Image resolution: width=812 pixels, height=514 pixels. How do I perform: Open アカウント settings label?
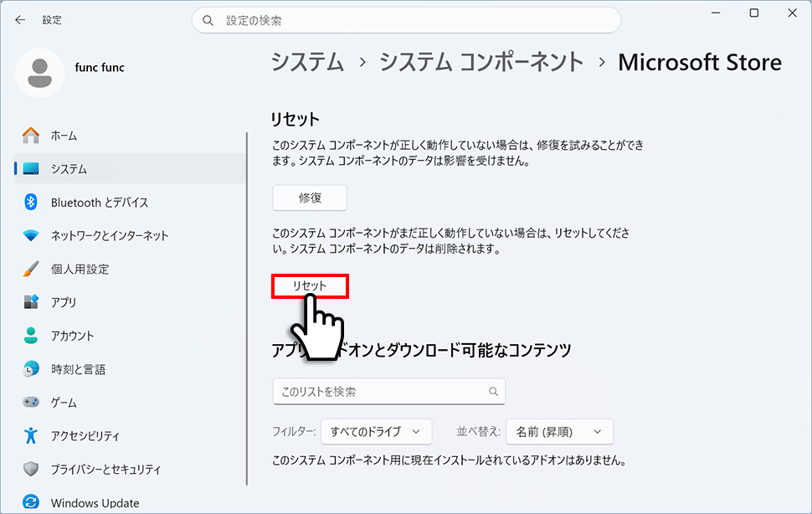pyautogui.click(x=72, y=336)
